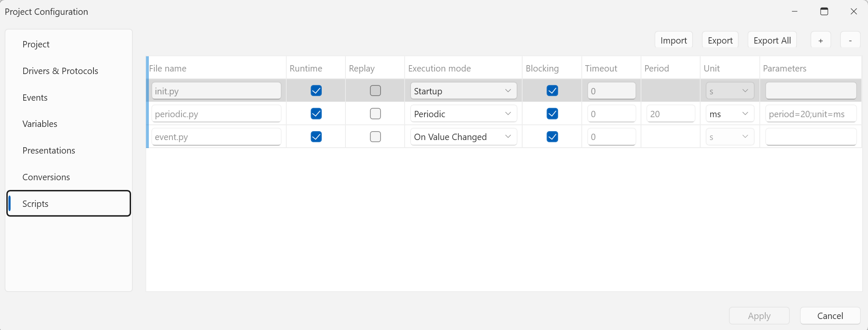Go to the Project section
The image size is (868, 330).
[x=69, y=44]
